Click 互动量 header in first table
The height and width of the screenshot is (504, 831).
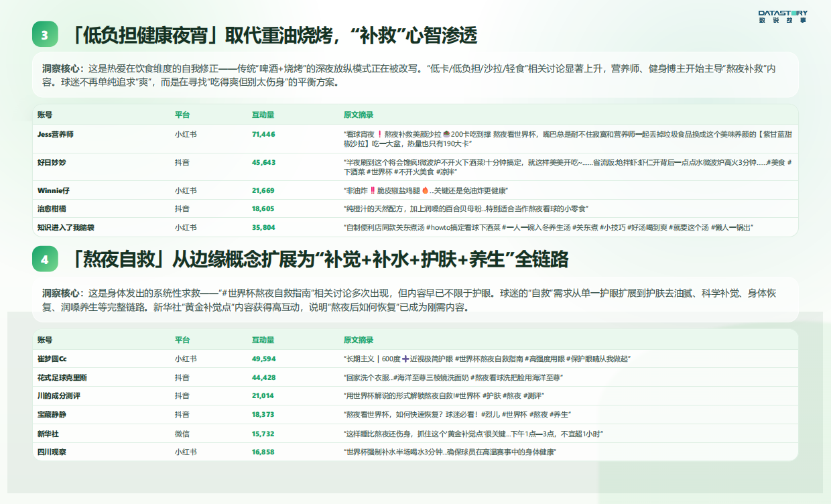point(263,115)
